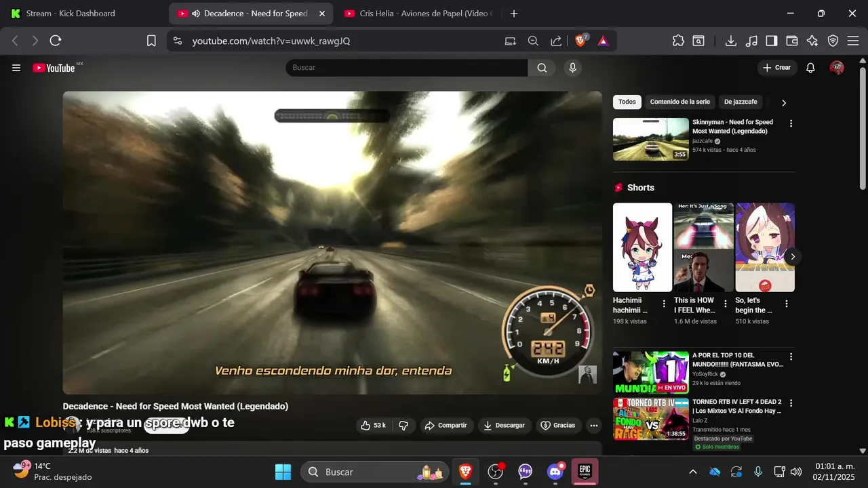Open Epic Games launcher from the taskbar
This screenshot has width=868, height=488.
[585, 472]
